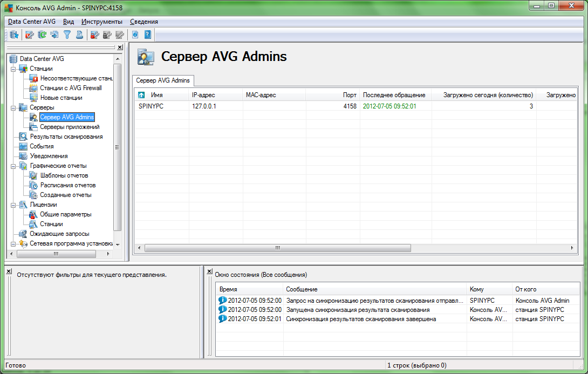Click the sort arrow icon beside Имя column
Viewport: 588px width, 374px height.
(141, 95)
